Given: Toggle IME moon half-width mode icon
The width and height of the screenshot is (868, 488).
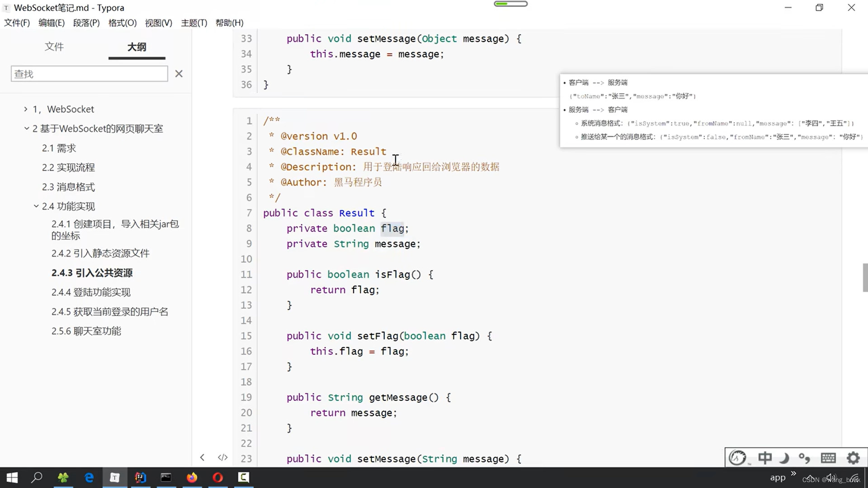Looking at the screenshot, I should [x=784, y=458].
